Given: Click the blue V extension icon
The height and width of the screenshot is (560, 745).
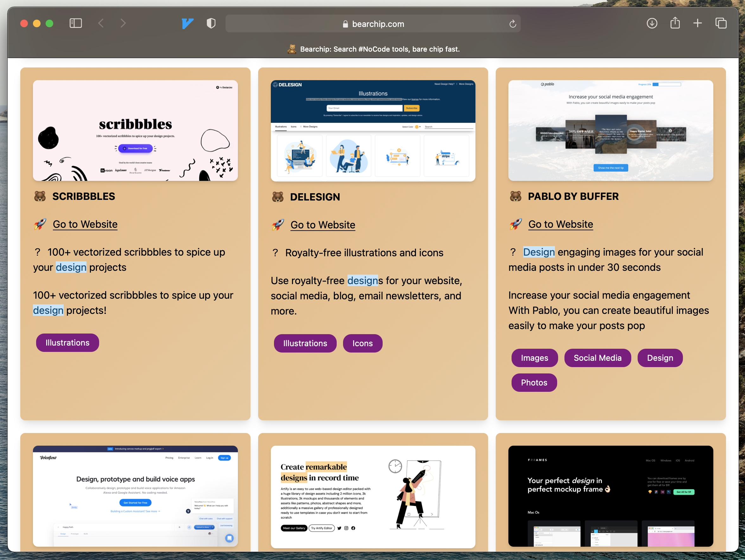Looking at the screenshot, I should pyautogui.click(x=188, y=23).
